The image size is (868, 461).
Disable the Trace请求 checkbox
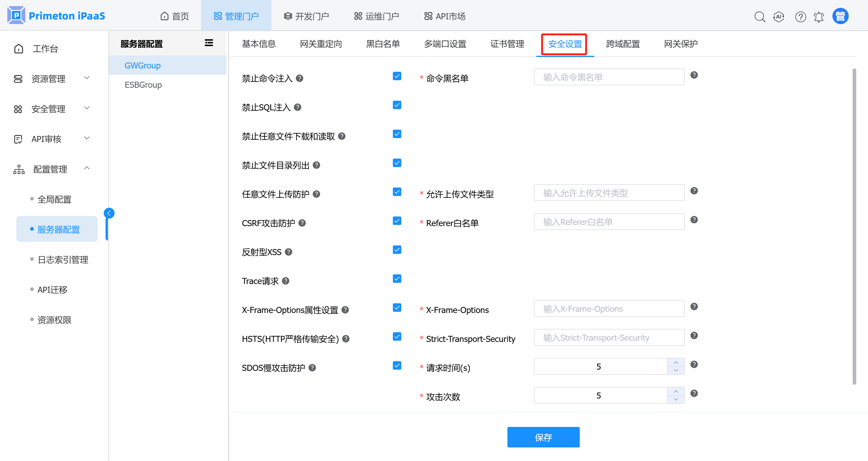pyautogui.click(x=397, y=279)
